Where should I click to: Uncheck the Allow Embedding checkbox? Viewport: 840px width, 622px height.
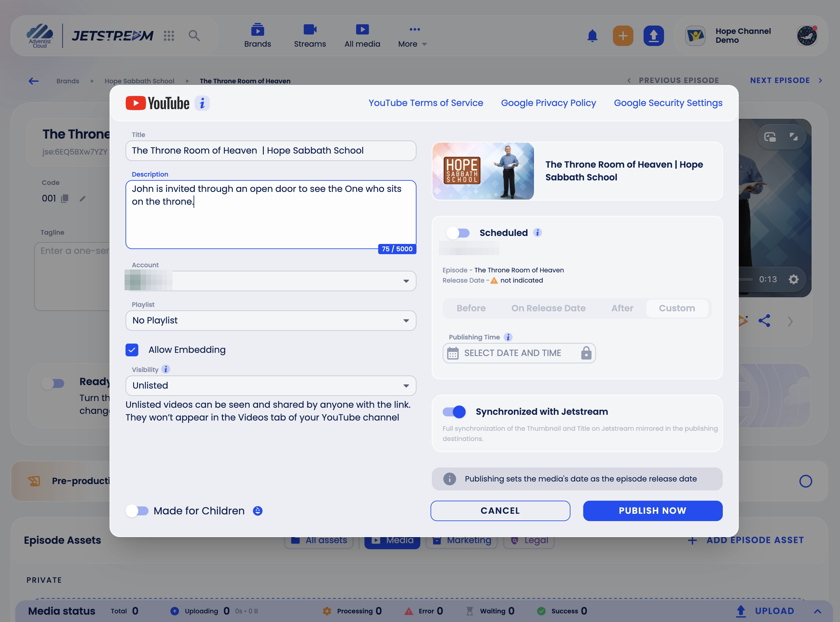[x=132, y=350]
